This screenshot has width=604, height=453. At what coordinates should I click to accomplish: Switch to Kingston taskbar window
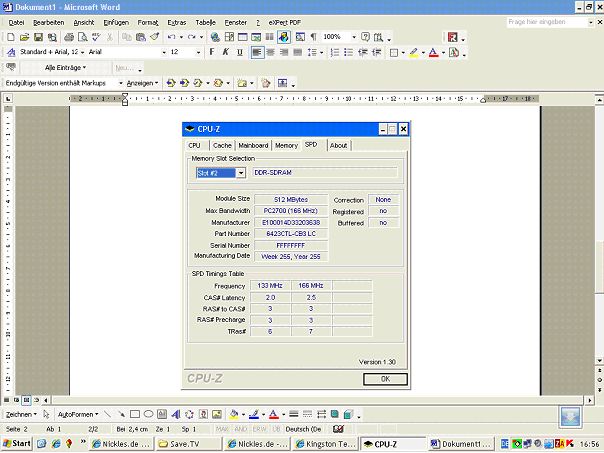point(324,444)
